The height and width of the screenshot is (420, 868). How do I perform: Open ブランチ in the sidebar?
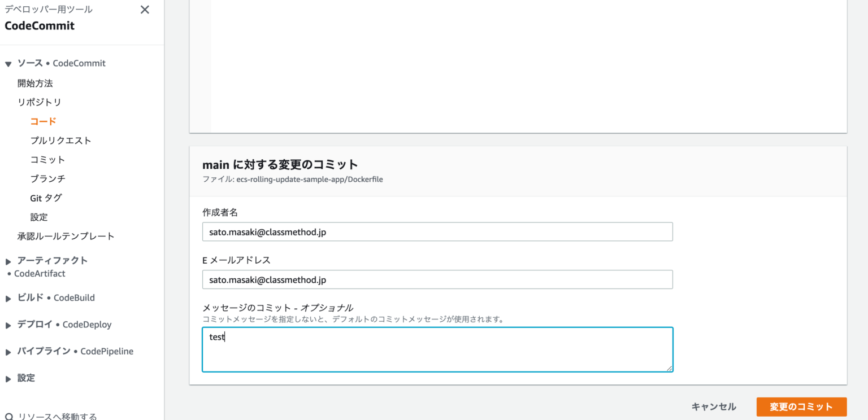pos(47,178)
